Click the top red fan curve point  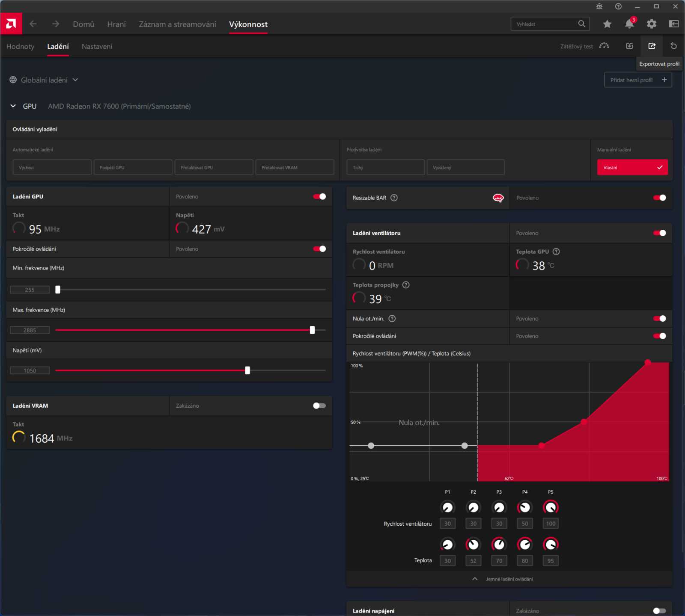[x=648, y=362]
